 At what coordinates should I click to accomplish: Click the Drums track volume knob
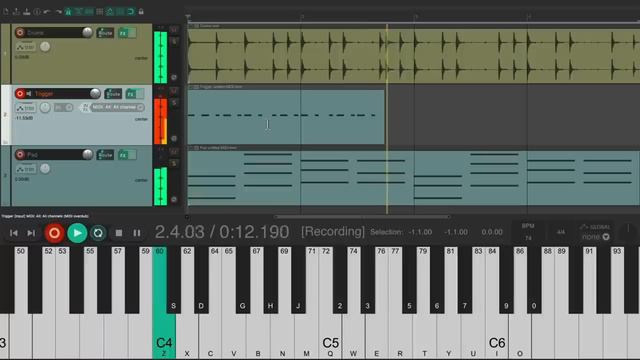[87, 32]
